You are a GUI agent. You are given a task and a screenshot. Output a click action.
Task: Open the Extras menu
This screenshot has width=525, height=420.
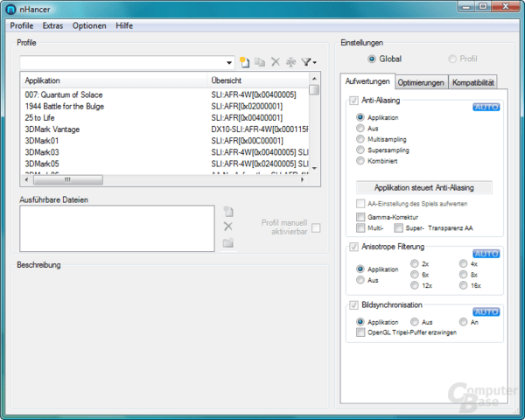[52, 25]
